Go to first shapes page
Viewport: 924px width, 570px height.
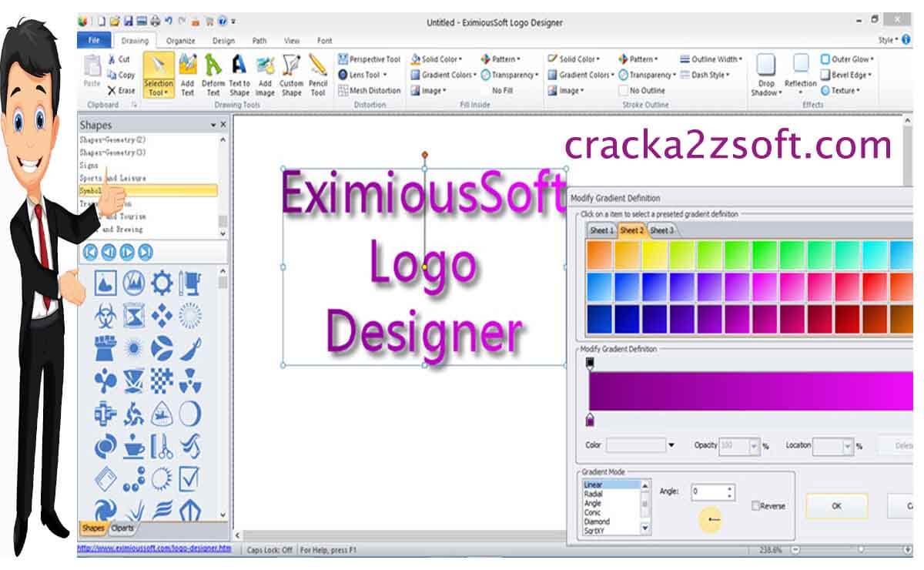[x=91, y=252]
